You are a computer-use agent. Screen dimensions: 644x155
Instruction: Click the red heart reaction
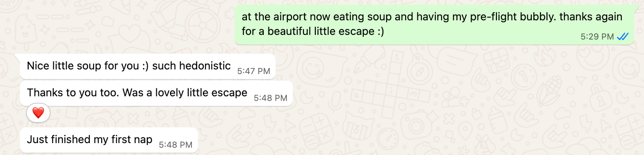tap(38, 113)
